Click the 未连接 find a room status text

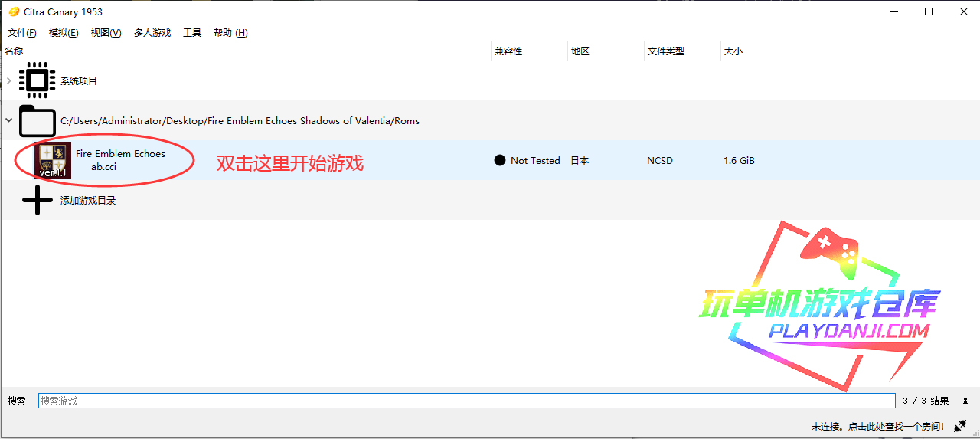(x=877, y=426)
